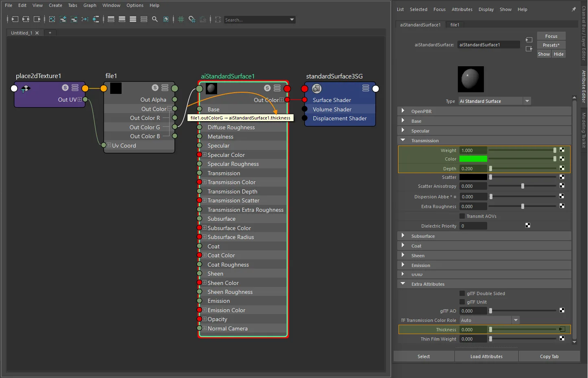Add a new Node Editor tab with plus

tap(50, 33)
